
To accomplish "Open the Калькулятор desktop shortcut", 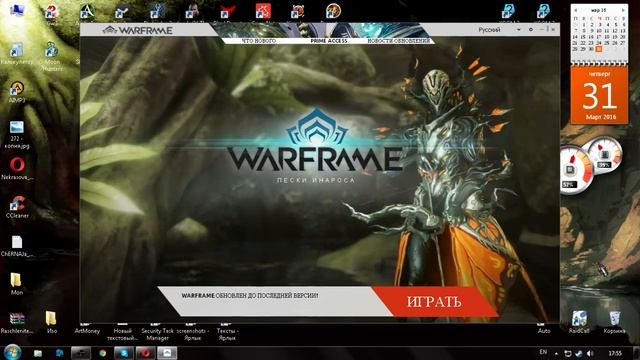I will point(17,53).
